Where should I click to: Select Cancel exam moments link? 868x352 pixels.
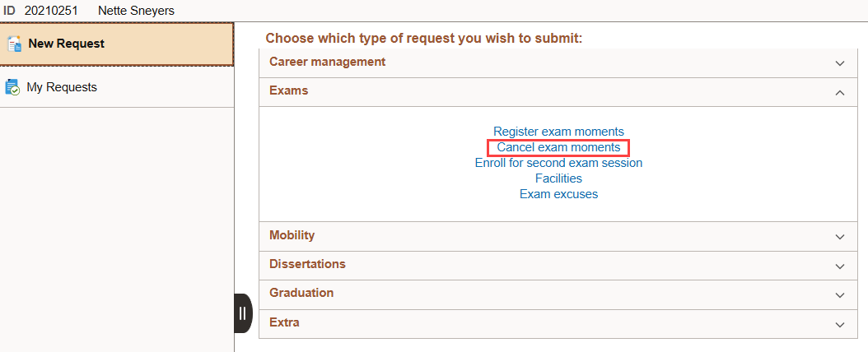tap(558, 147)
